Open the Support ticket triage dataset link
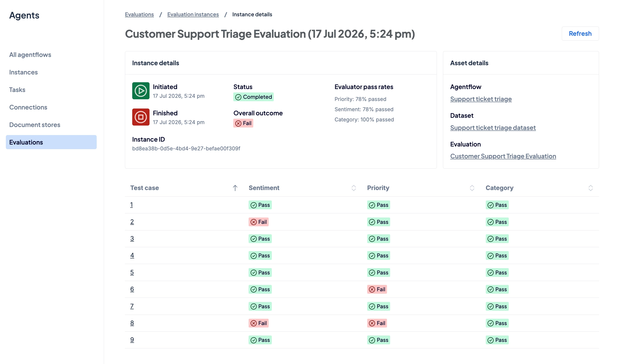 tap(493, 127)
